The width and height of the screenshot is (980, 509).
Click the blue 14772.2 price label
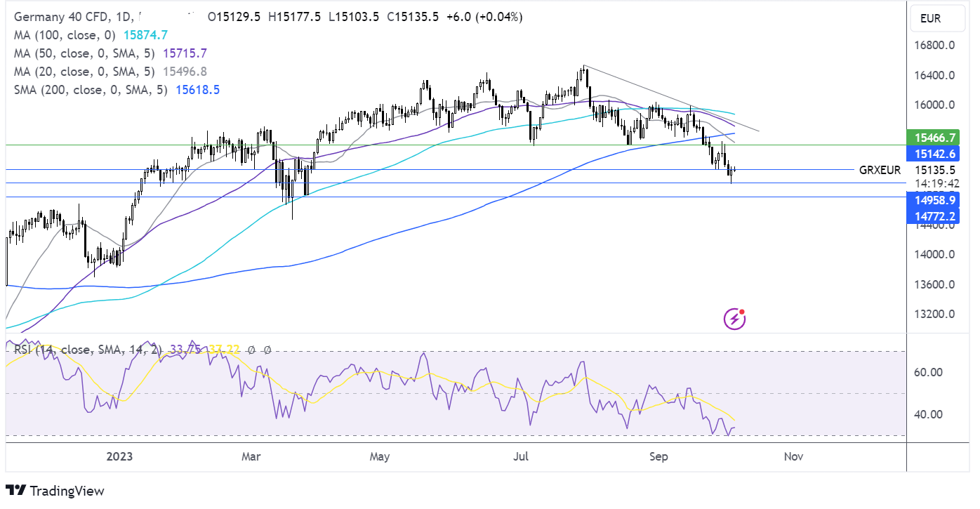click(933, 216)
